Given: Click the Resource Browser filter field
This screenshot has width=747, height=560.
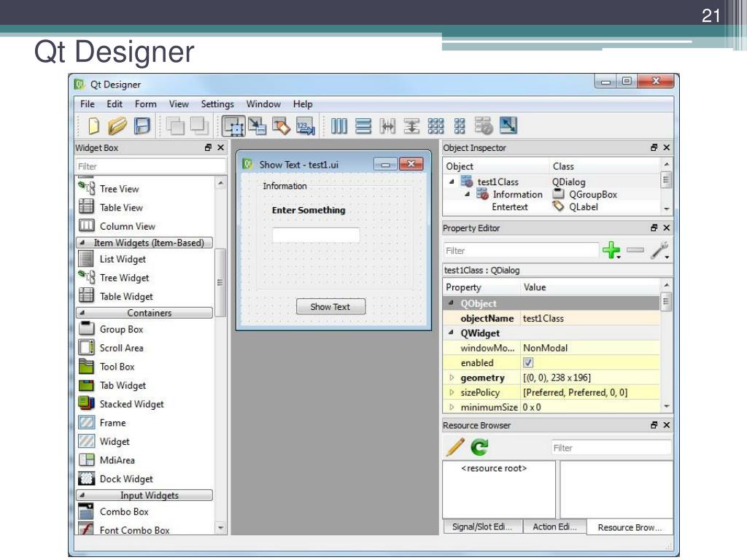Looking at the screenshot, I should click(612, 448).
